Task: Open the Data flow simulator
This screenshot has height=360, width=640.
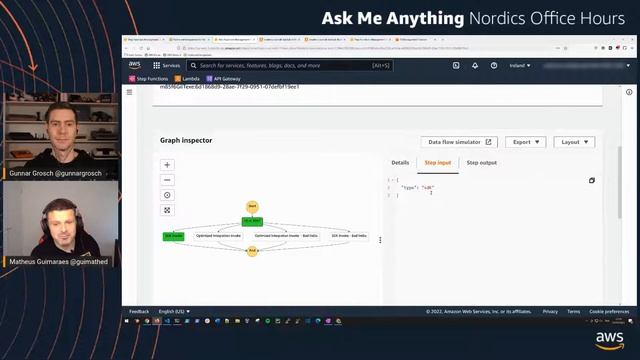Action: click(x=459, y=142)
